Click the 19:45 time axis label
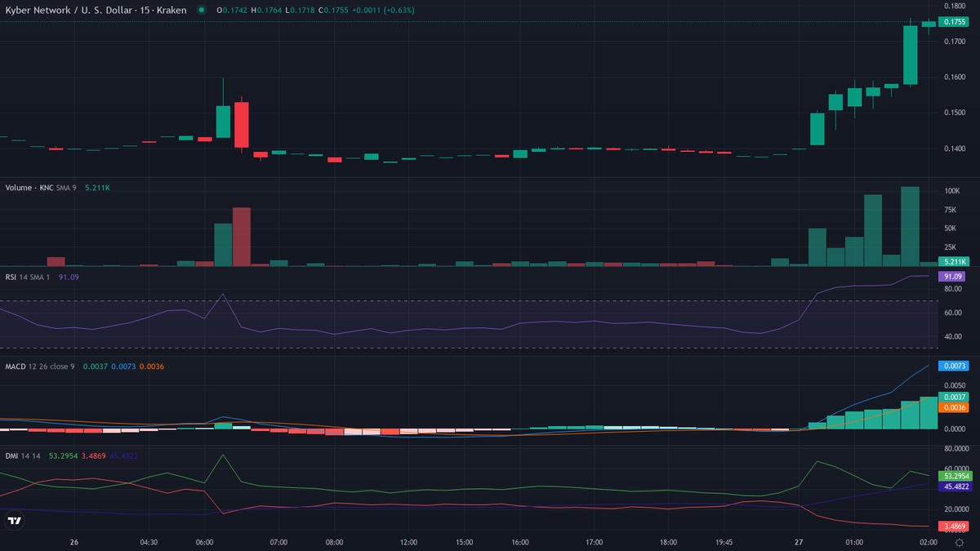Viewport: 980px width, 551px height. pyautogui.click(x=723, y=542)
